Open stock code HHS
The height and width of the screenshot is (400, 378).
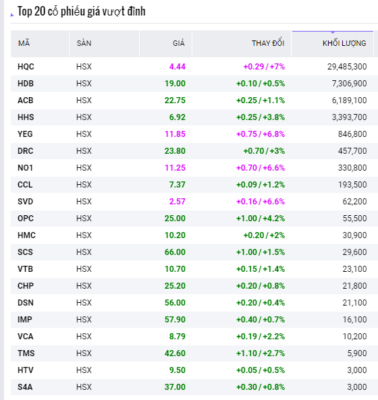[x=26, y=117]
